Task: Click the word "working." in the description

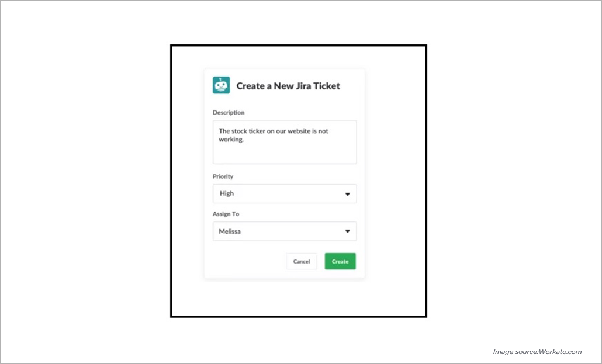Action: point(231,140)
